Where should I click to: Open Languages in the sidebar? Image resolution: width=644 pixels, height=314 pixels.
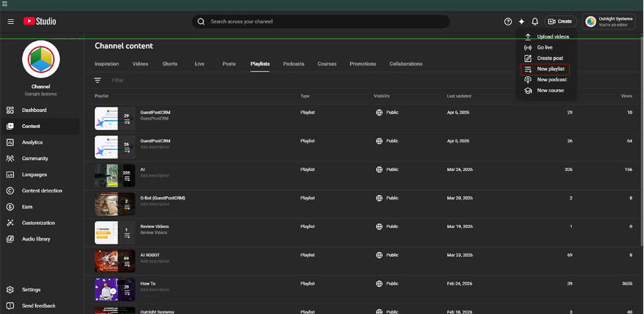[x=41, y=175]
